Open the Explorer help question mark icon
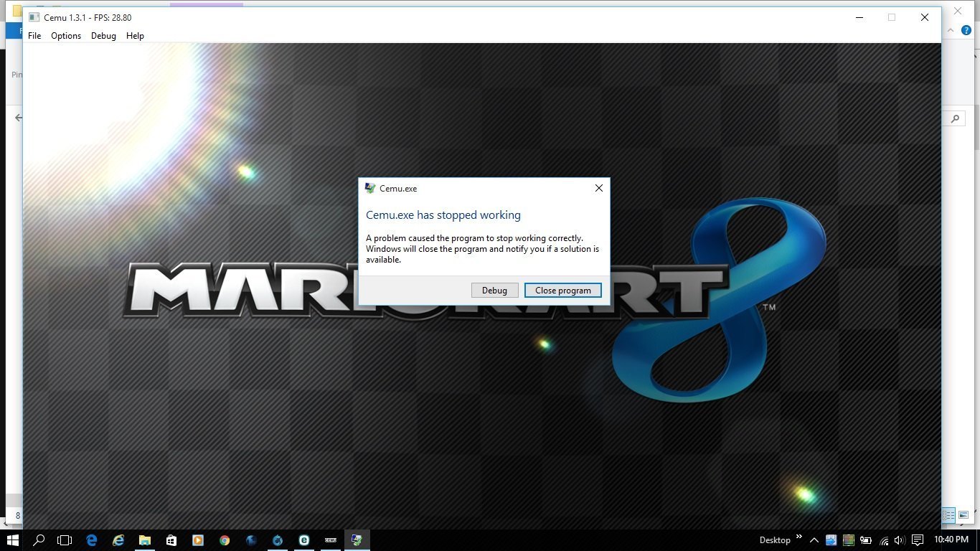 (966, 31)
